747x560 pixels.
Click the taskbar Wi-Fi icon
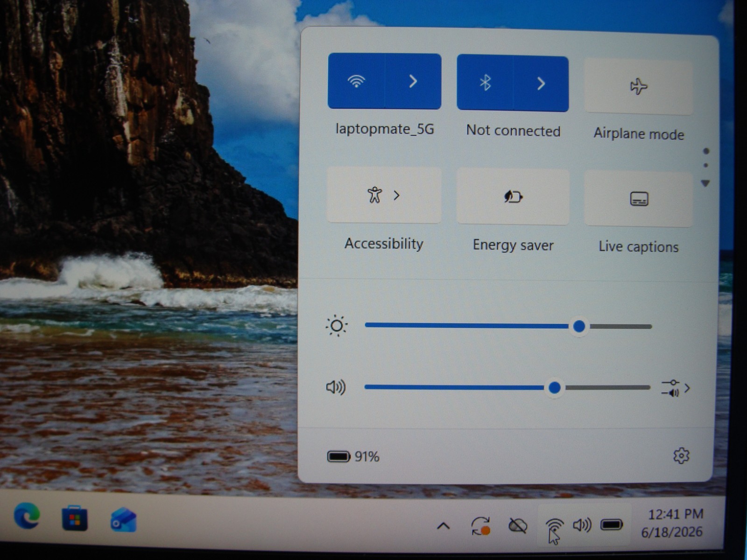tap(554, 526)
